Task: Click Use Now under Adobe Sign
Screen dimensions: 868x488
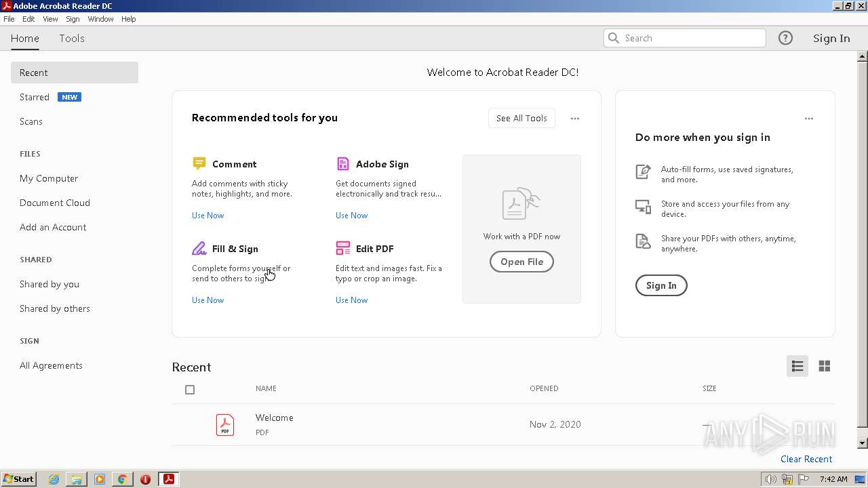Action: coord(351,216)
